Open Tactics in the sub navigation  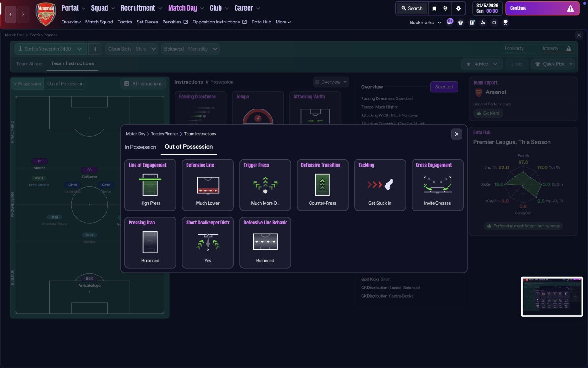[x=125, y=22]
